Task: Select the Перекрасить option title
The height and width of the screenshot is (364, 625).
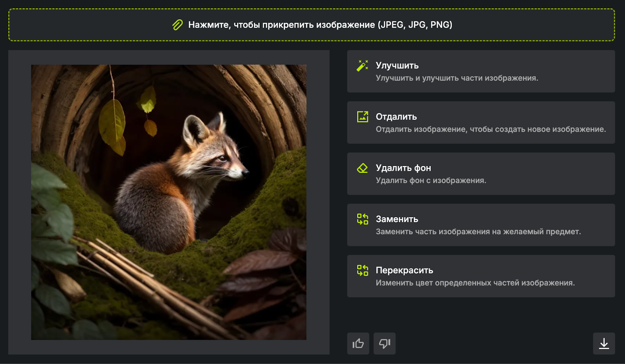Action: click(x=404, y=270)
